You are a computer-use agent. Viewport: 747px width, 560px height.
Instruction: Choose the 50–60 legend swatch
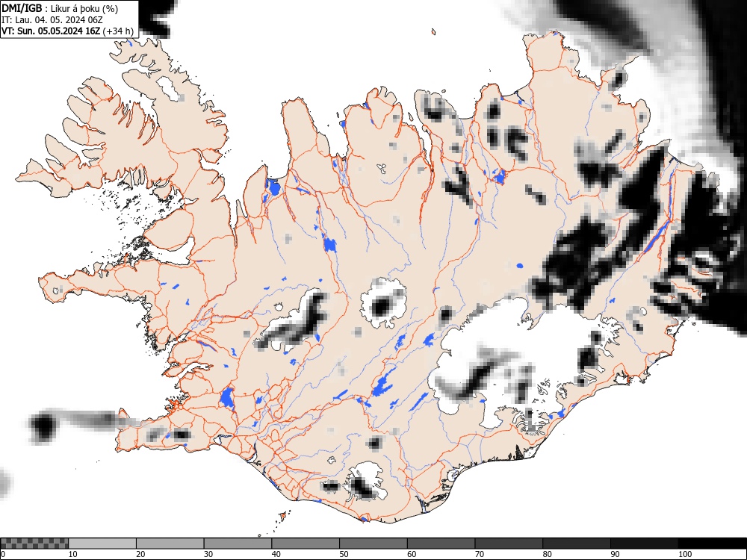click(x=373, y=544)
